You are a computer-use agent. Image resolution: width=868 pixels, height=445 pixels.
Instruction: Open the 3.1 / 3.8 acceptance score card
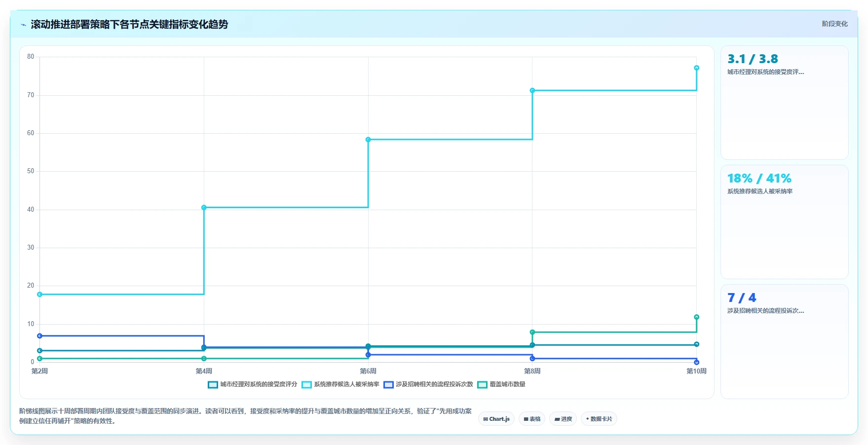click(784, 103)
